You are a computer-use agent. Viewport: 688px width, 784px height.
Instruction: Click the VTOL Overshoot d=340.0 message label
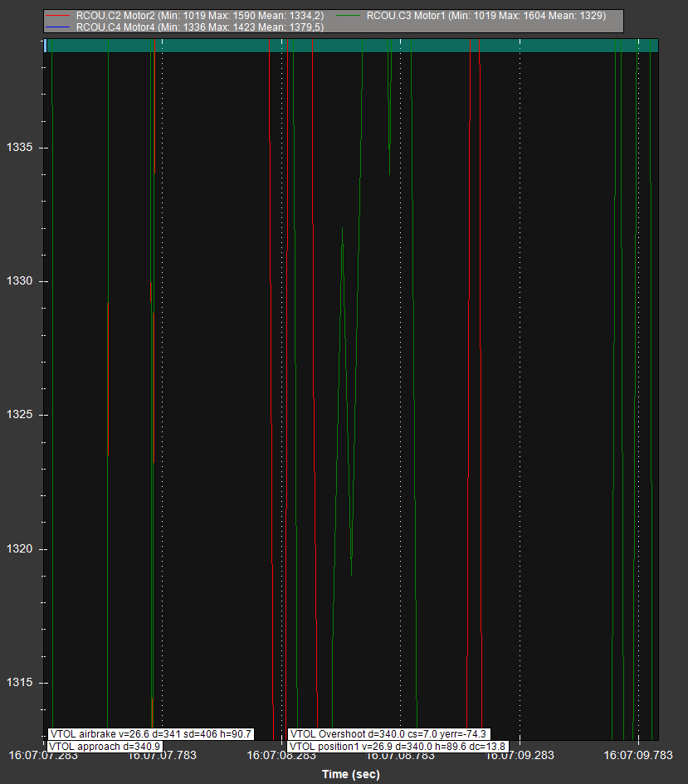(x=388, y=734)
